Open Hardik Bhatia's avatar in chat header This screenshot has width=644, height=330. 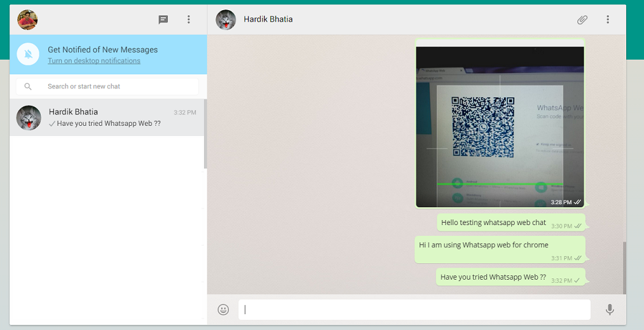point(226,20)
